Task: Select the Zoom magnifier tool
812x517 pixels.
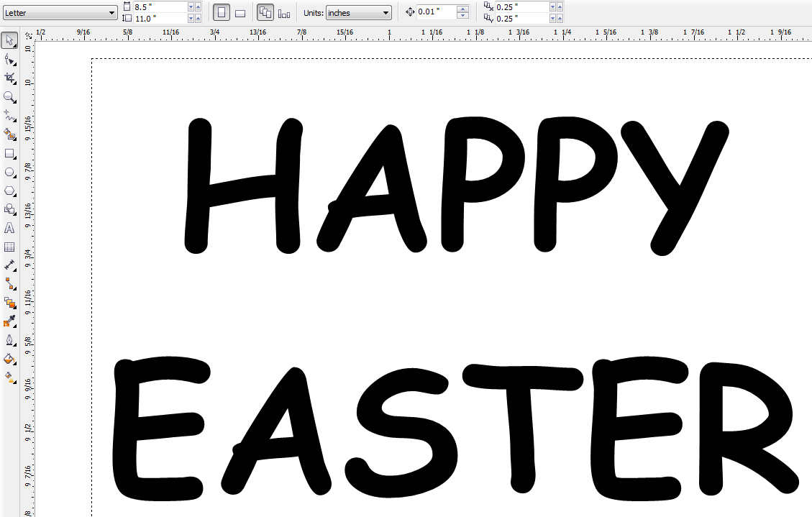Action: pyautogui.click(x=9, y=97)
